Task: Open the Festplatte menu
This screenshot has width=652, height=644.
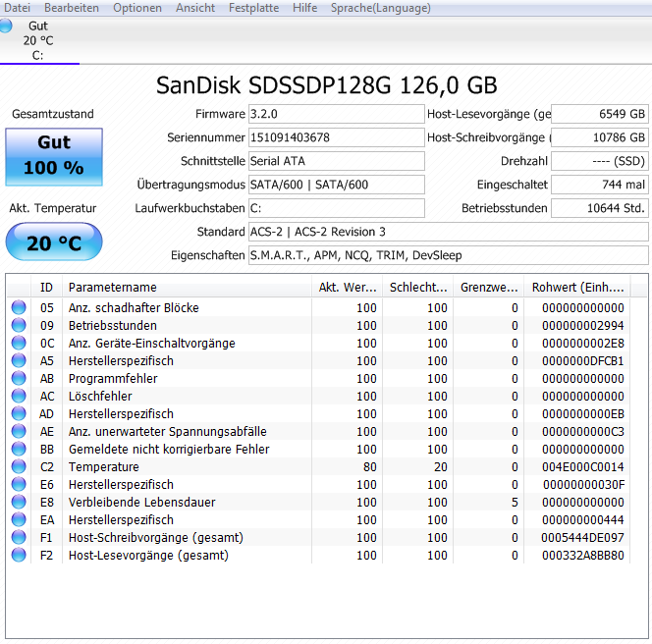Action: tap(253, 8)
